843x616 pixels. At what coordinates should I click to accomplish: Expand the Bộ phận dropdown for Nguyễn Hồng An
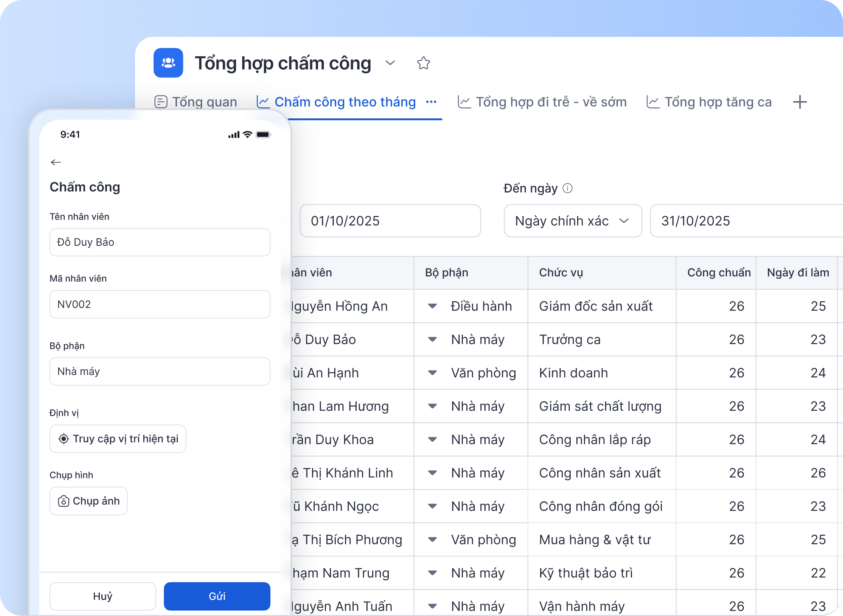click(432, 306)
